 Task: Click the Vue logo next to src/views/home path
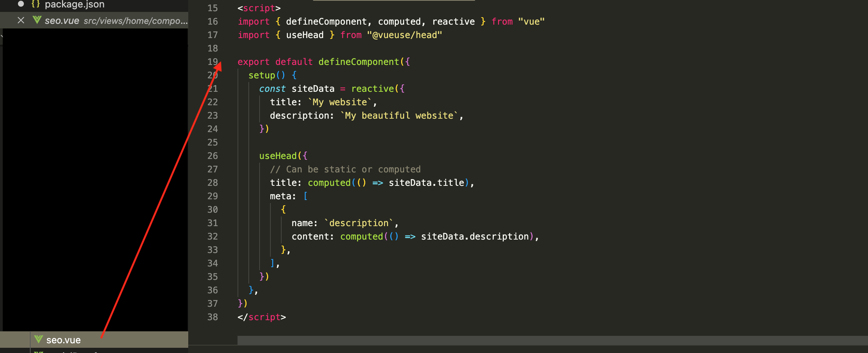pos(37,20)
